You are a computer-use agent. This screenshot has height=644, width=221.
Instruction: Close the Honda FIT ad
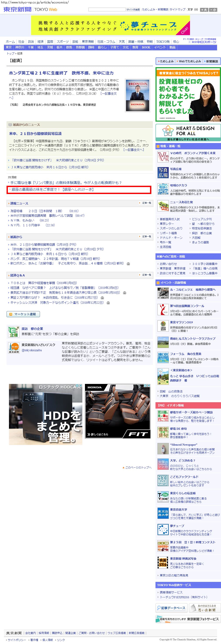pos(149,386)
